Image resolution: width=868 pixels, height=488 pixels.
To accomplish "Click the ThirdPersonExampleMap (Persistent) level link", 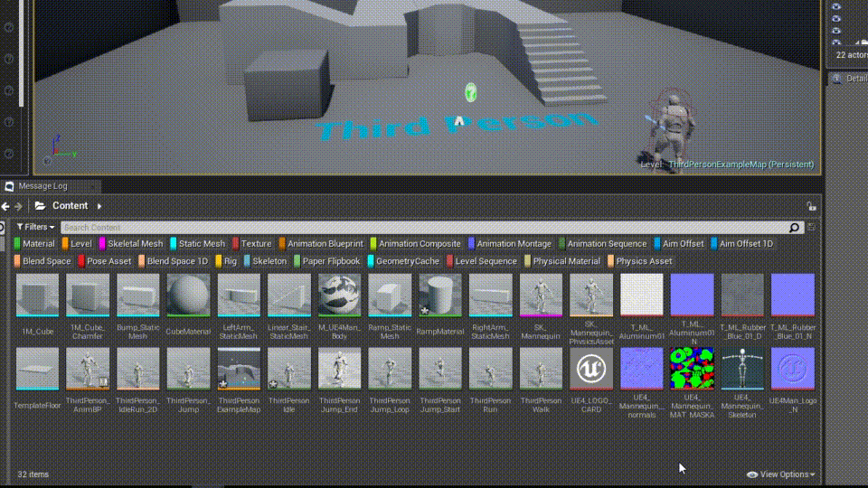I will pyautogui.click(x=741, y=164).
